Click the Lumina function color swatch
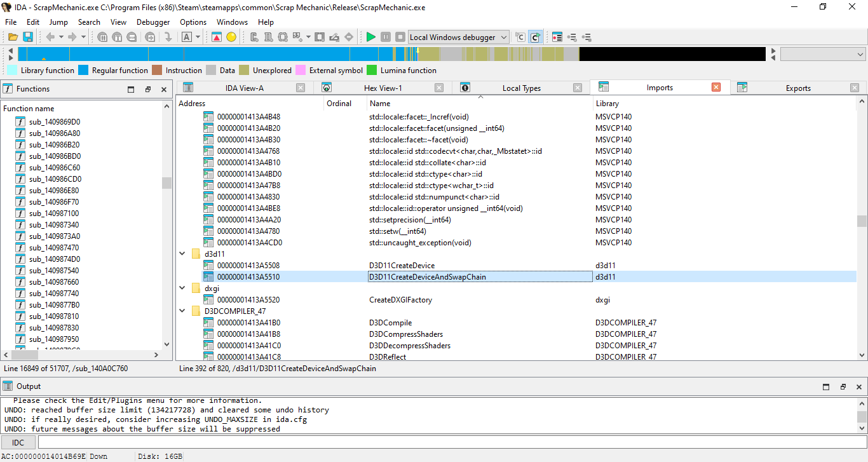868x462 pixels. (x=372, y=71)
